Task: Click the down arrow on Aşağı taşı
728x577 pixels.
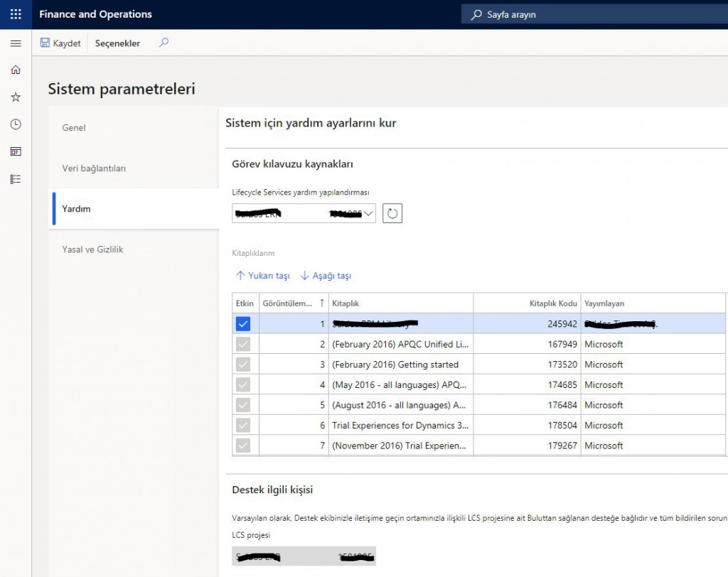Action: tap(304, 275)
